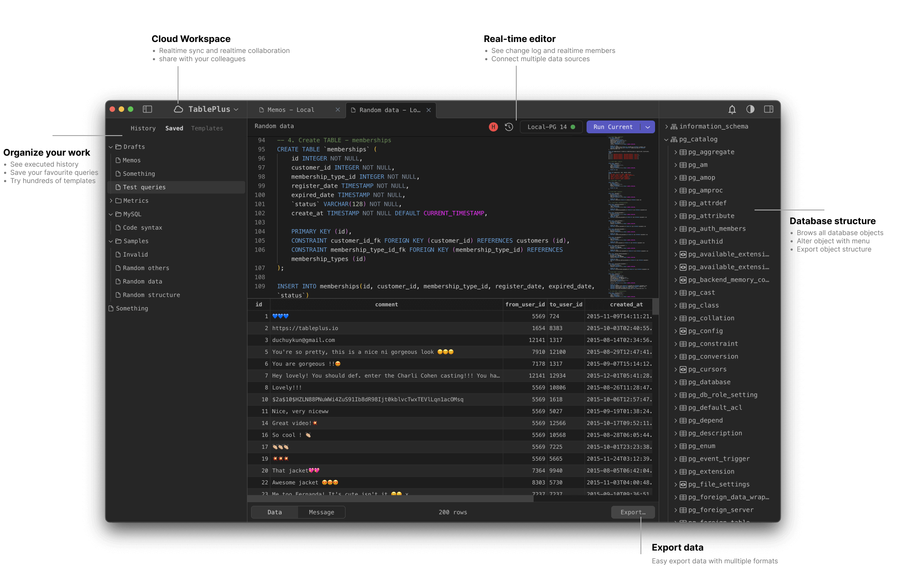Screen dimensions: 902x588
Task: Switch results view to Message
Action: click(321, 512)
